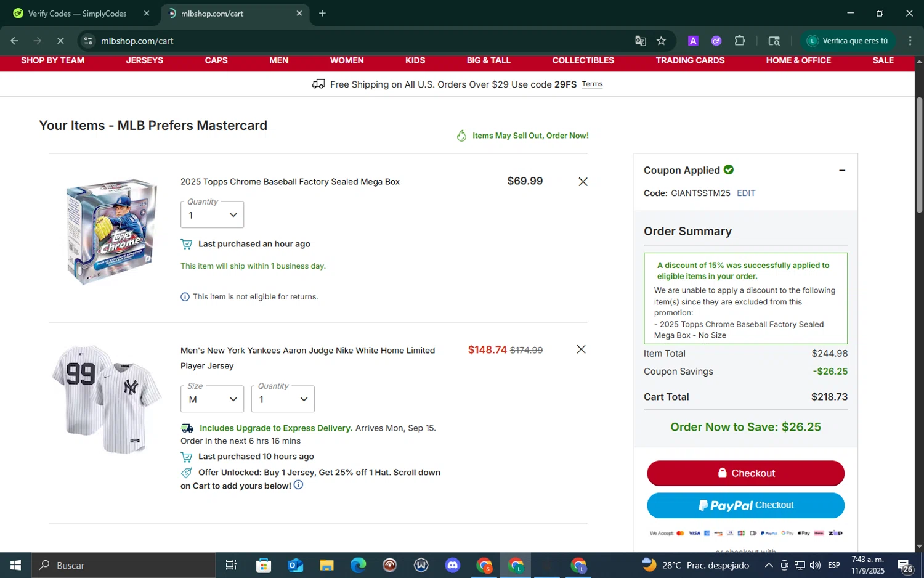Stop loading the page
Viewport: 924px width, 578px height.
[x=60, y=41]
